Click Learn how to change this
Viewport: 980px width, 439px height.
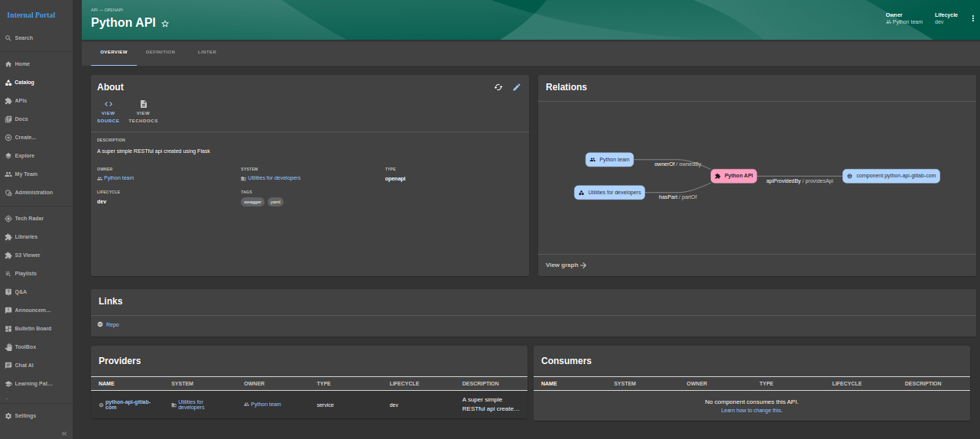(751, 411)
